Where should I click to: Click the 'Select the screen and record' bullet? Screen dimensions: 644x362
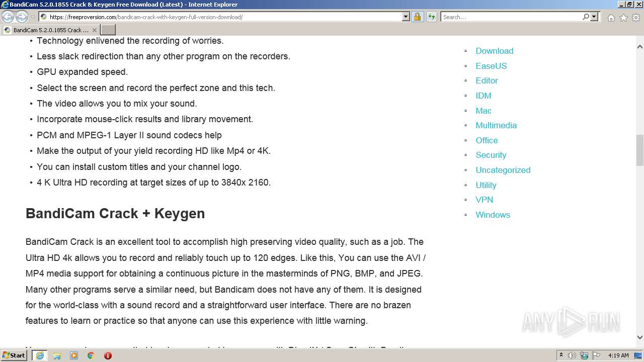point(156,88)
